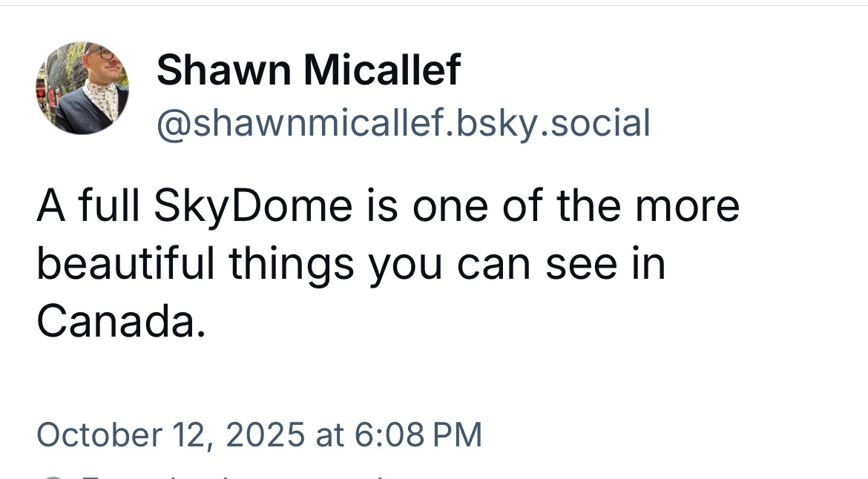Click the @shawnmicallef.bsky.social handle

(403, 123)
